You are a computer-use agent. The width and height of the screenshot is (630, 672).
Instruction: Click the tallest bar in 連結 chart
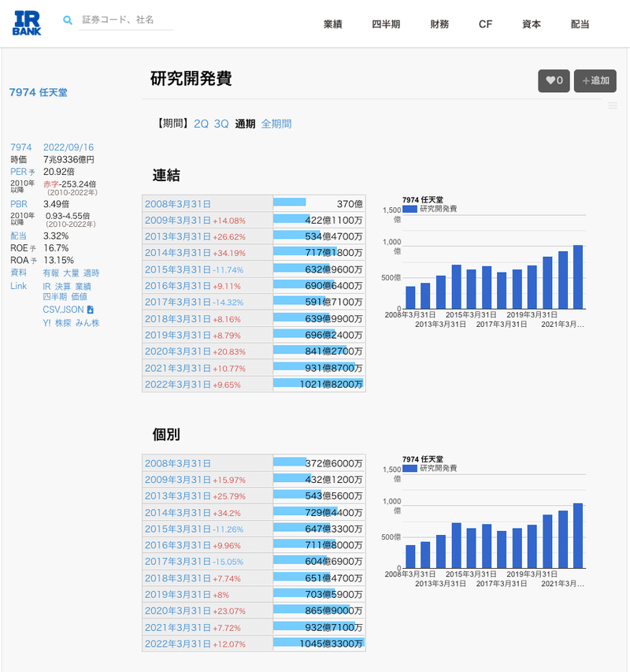(x=578, y=277)
